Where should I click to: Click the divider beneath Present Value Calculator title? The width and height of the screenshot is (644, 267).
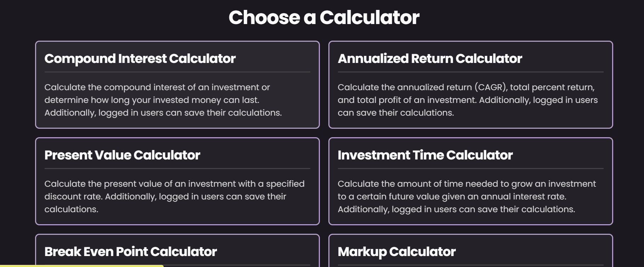[x=177, y=169]
